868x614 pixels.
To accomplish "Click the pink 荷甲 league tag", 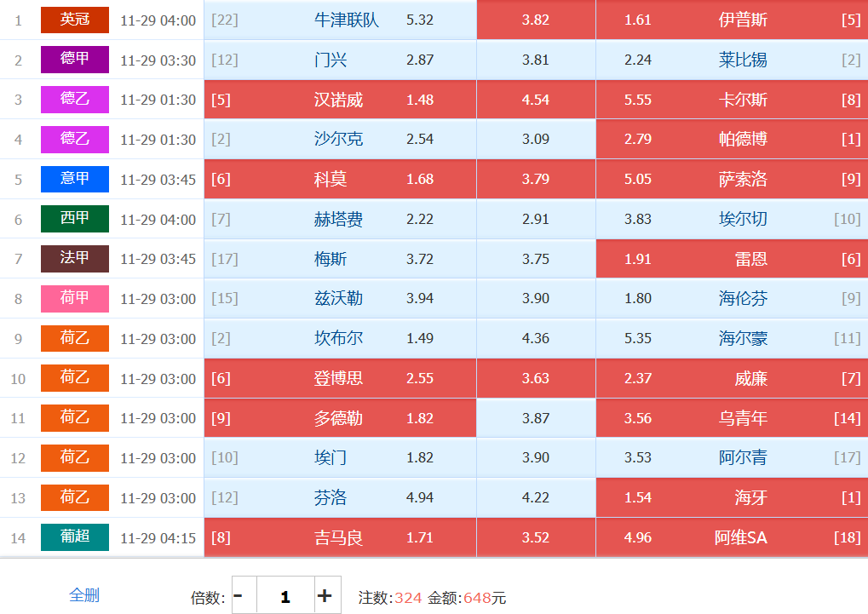I will pos(75,299).
